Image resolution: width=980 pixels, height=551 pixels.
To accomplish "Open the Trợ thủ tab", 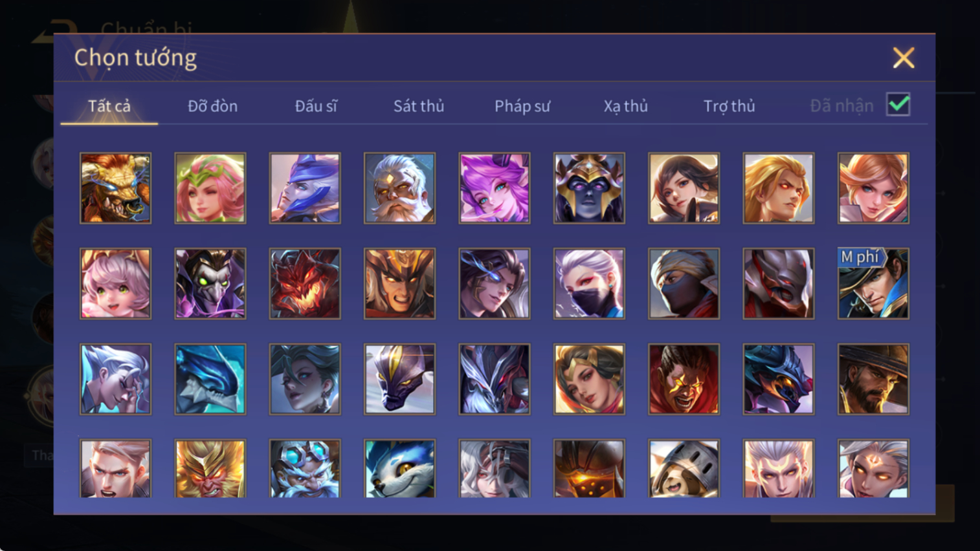I will [729, 106].
